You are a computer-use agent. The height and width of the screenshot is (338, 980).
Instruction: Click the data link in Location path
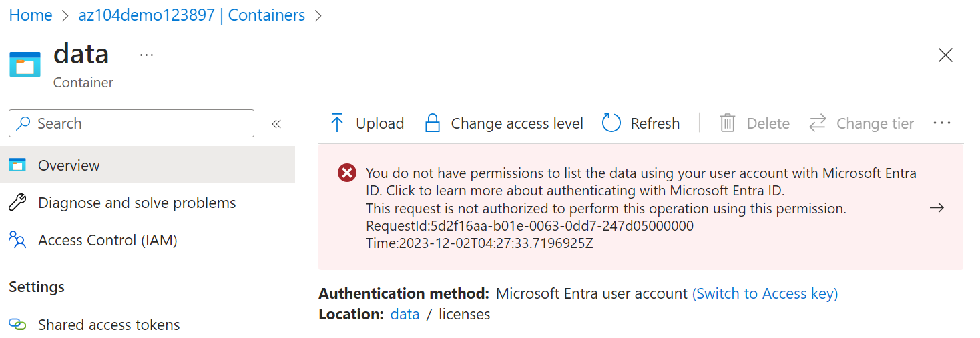[x=405, y=314]
